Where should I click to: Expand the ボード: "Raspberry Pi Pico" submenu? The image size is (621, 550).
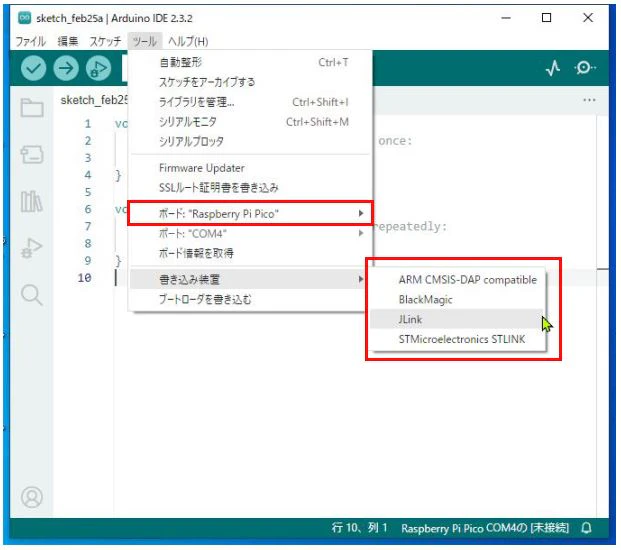pos(251,214)
